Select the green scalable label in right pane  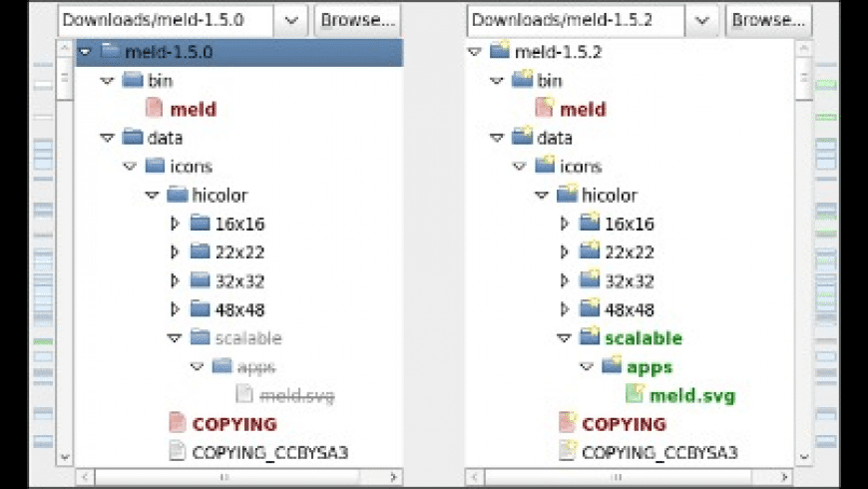[644, 338]
